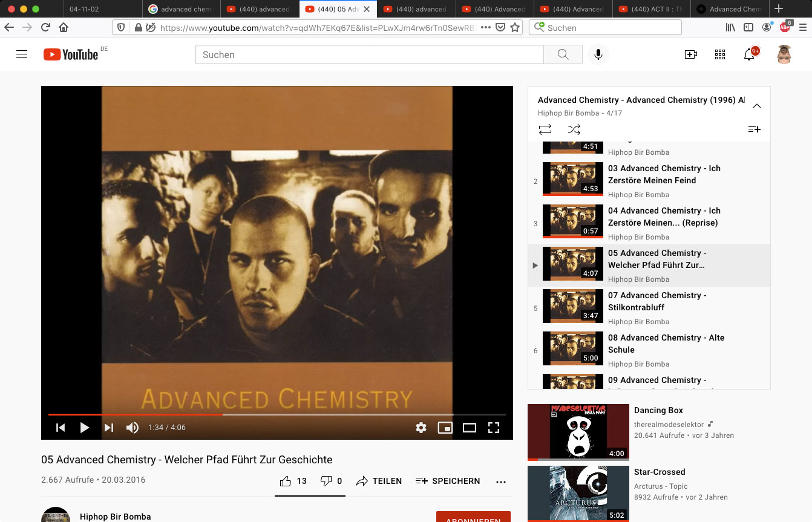Screen dimensions: 812x522
Task: Save the page to Pocket
Action: click(x=500, y=27)
